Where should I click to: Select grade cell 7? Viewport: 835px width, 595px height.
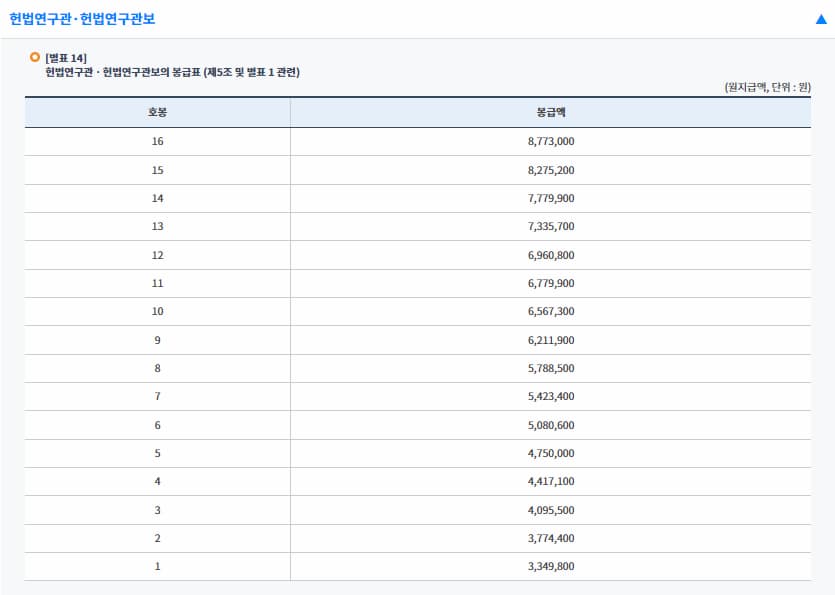tap(158, 396)
